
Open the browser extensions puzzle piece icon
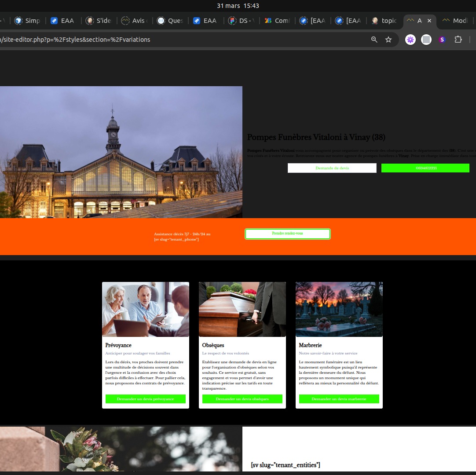(458, 40)
